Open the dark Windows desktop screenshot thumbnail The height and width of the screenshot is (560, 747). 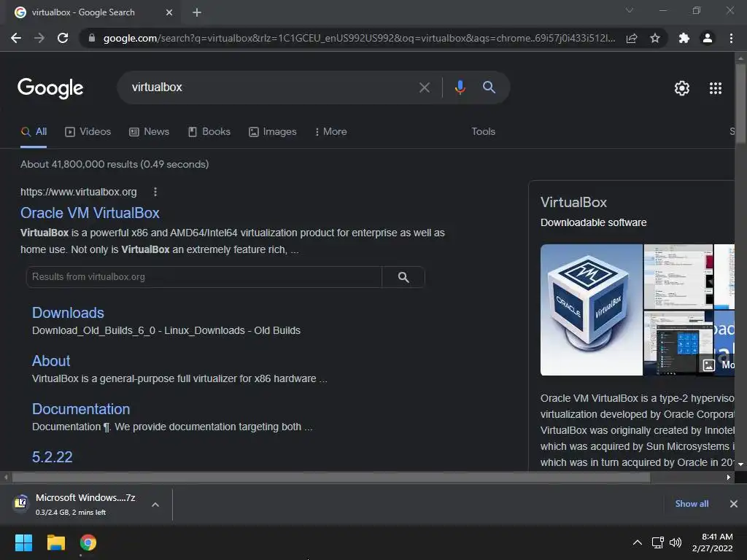pos(678,343)
